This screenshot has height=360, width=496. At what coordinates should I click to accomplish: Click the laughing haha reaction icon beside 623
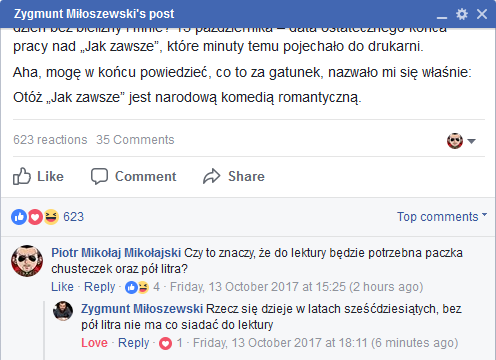click(x=51, y=217)
